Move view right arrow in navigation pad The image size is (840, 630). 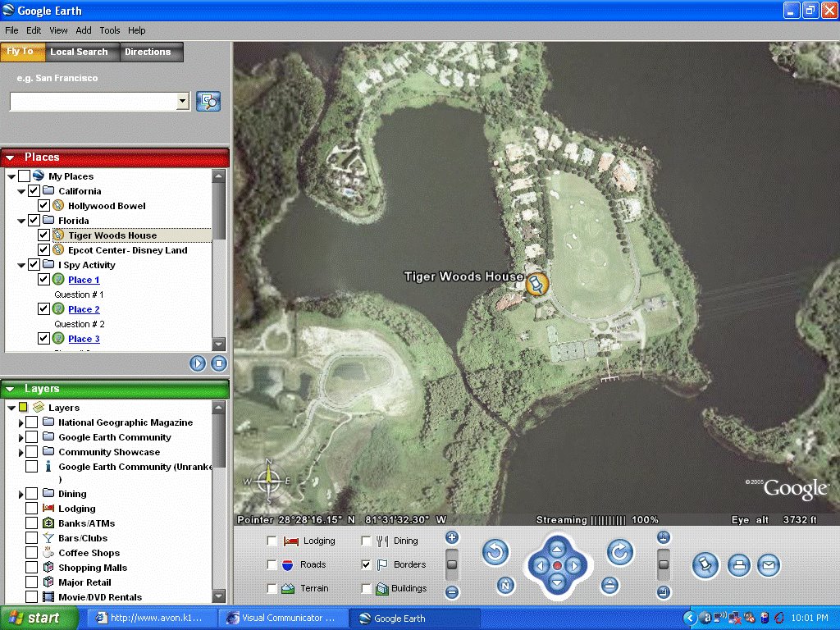click(574, 566)
